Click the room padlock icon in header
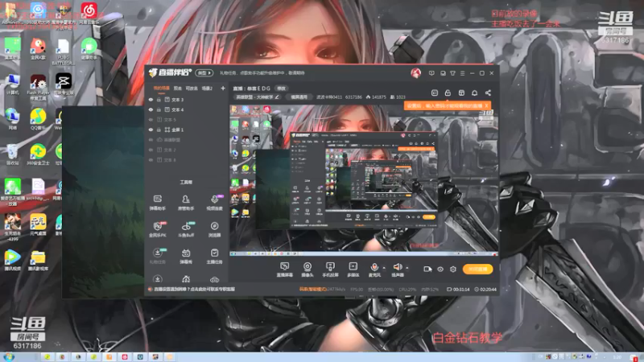The image size is (644, 362). click(x=448, y=93)
